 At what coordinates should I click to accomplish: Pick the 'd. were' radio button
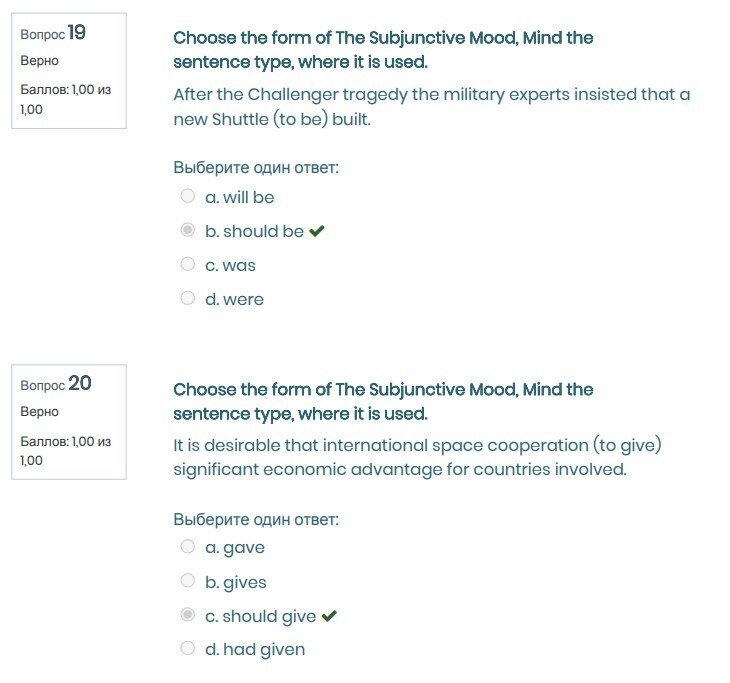click(x=187, y=298)
